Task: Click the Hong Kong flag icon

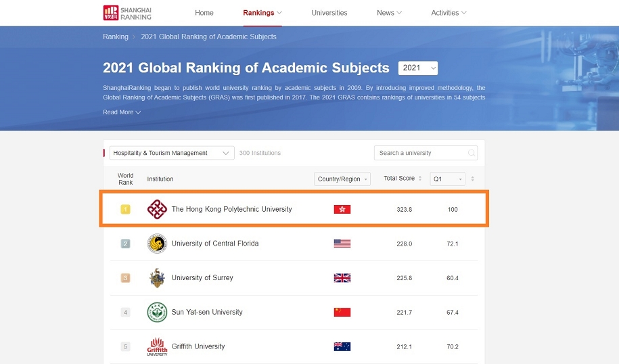Action: (x=342, y=209)
